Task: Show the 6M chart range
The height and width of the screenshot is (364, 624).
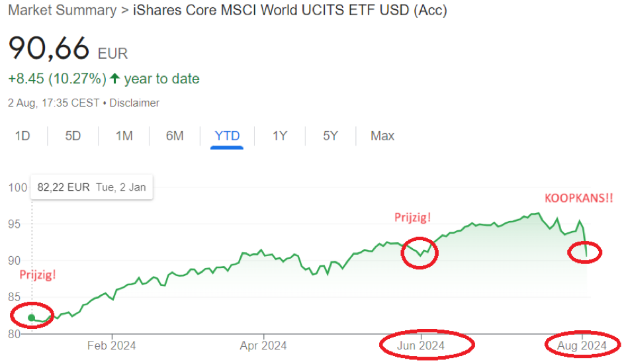Action: coord(175,136)
